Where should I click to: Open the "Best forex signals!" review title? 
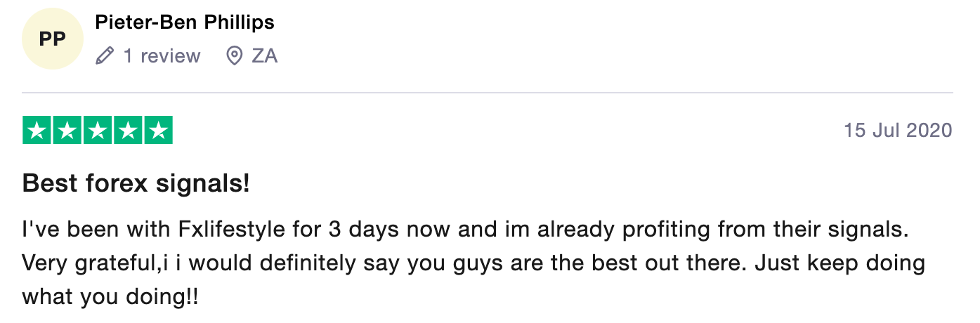pyautogui.click(x=136, y=184)
